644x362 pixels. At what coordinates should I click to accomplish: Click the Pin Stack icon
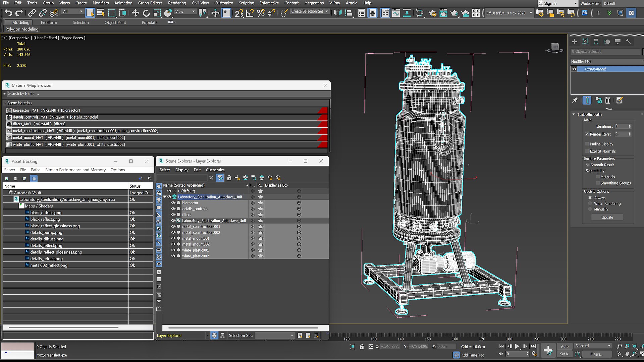[x=575, y=100]
